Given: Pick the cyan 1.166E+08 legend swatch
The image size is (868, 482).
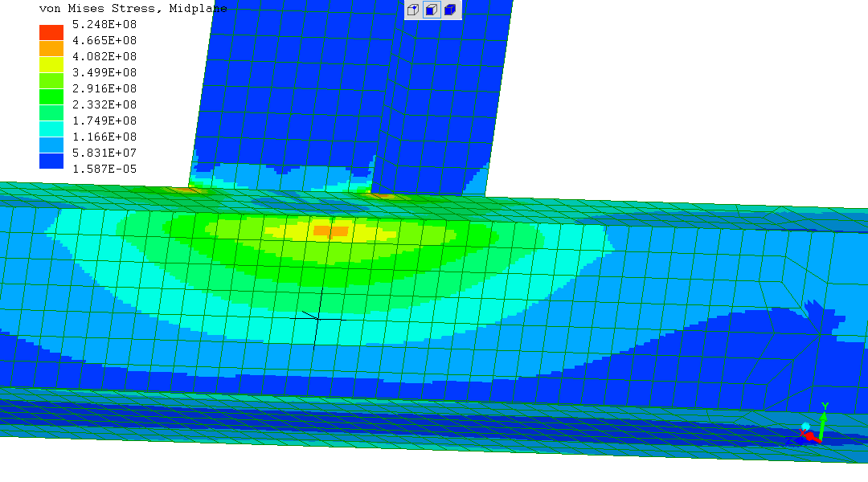Looking at the screenshot, I should click(x=51, y=129).
